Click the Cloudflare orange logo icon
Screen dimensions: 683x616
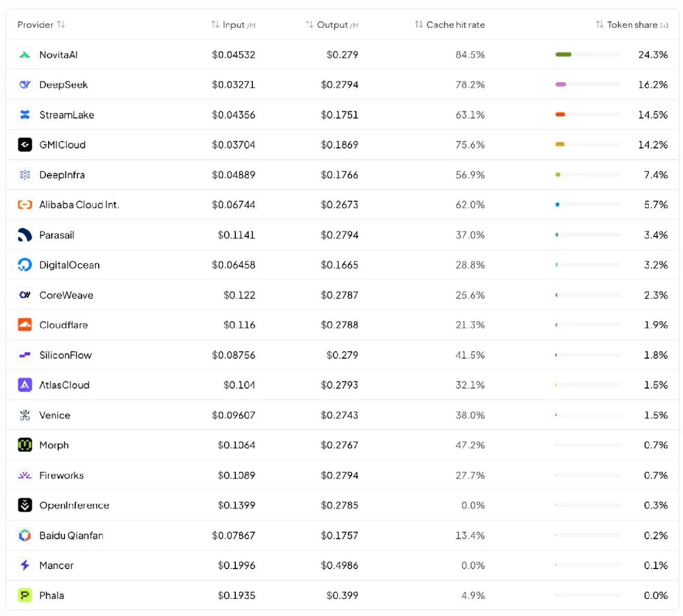click(x=25, y=325)
